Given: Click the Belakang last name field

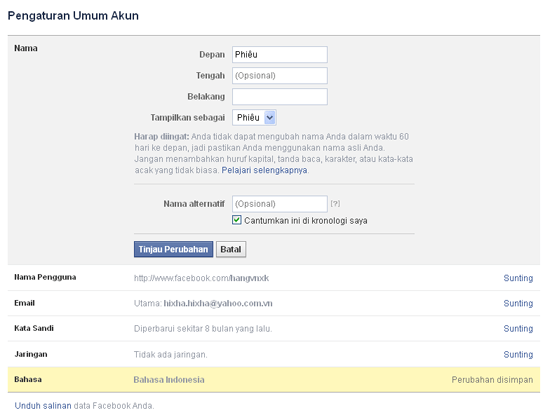Looking at the screenshot, I should tap(280, 96).
